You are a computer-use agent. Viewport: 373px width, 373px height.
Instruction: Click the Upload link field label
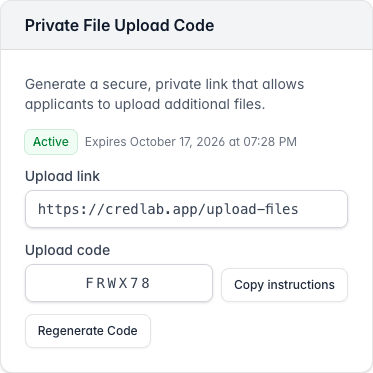(62, 176)
